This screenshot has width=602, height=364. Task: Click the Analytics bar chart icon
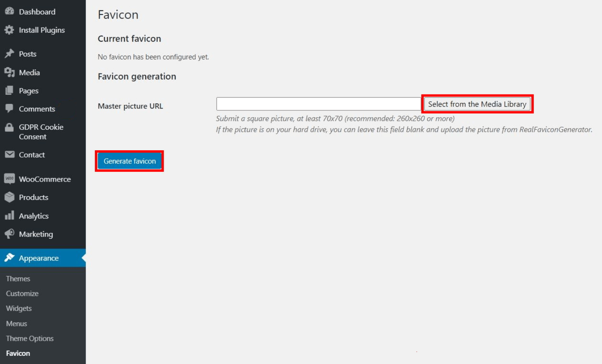(9, 215)
